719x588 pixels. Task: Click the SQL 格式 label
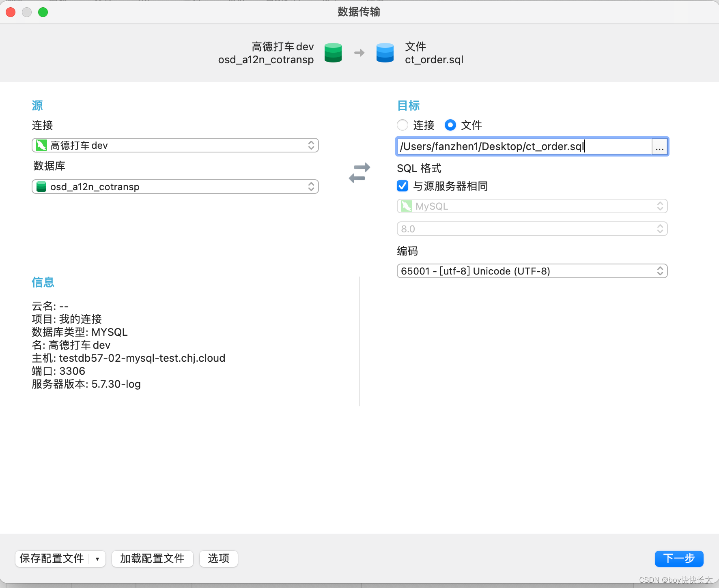coord(419,168)
